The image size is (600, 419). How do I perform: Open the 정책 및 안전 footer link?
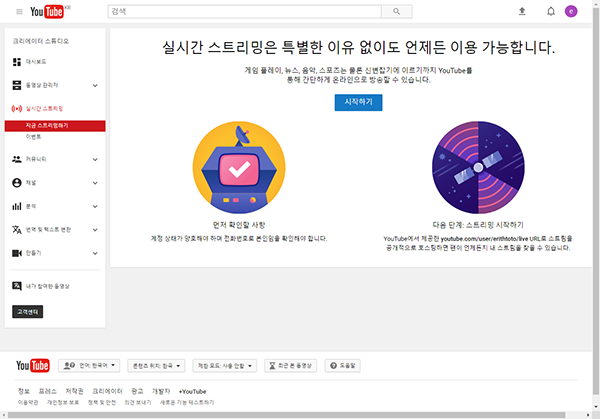(102, 403)
